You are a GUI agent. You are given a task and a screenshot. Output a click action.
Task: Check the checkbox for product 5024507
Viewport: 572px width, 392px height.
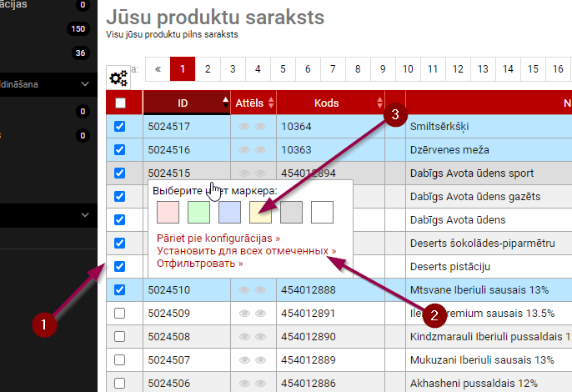pyautogui.click(x=119, y=360)
